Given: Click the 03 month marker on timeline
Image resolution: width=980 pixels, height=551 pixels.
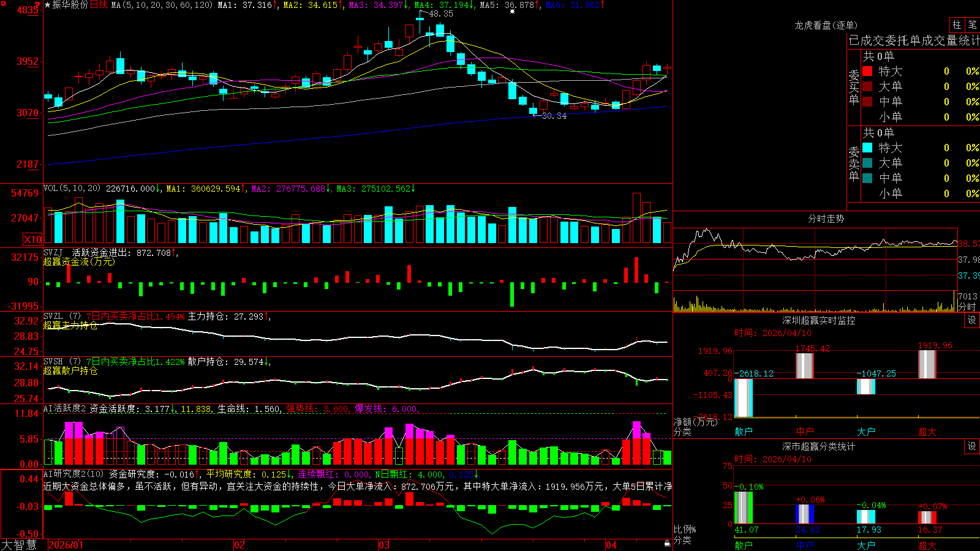Looking at the screenshot, I should (384, 545).
